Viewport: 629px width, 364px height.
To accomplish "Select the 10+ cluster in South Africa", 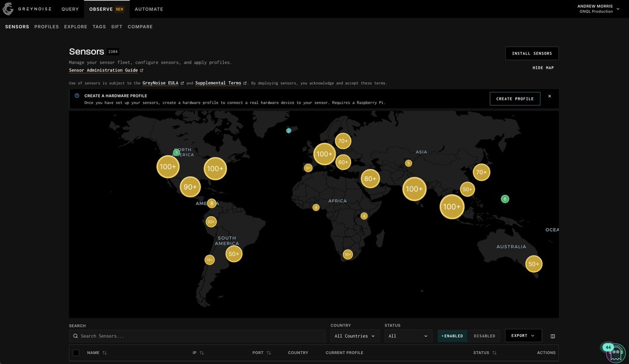I will coord(348,255).
